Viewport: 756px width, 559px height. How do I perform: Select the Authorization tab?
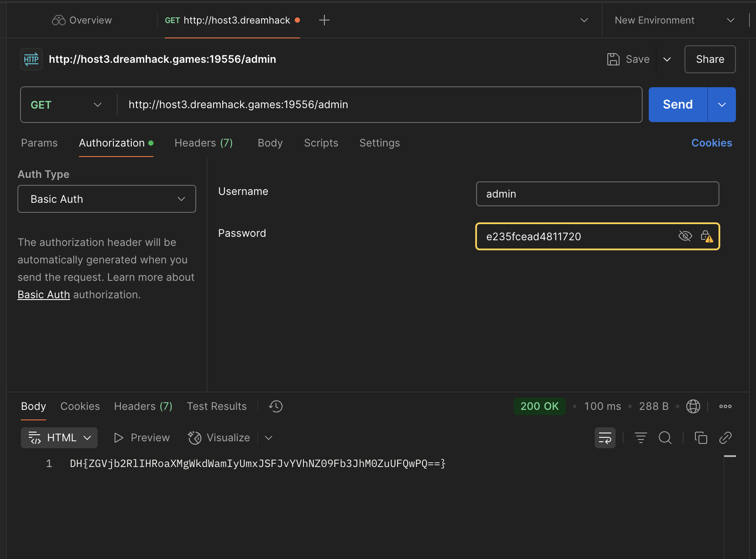116,143
